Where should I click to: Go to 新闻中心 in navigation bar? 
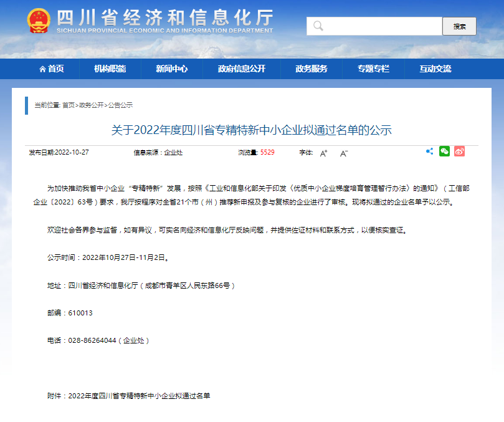tap(171, 69)
